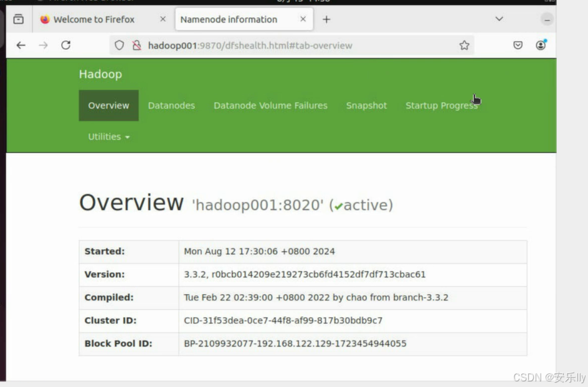588x387 pixels.
Task: Reload the Namenode page
Action: 66,45
